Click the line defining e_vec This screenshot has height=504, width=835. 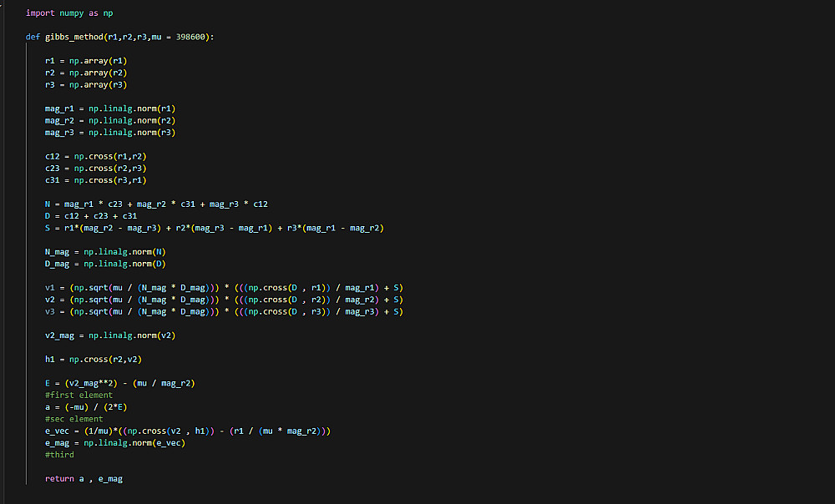click(x=188, y=431)
